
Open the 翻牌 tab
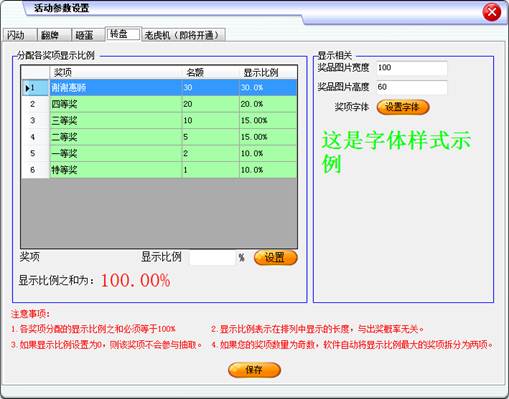54,35
